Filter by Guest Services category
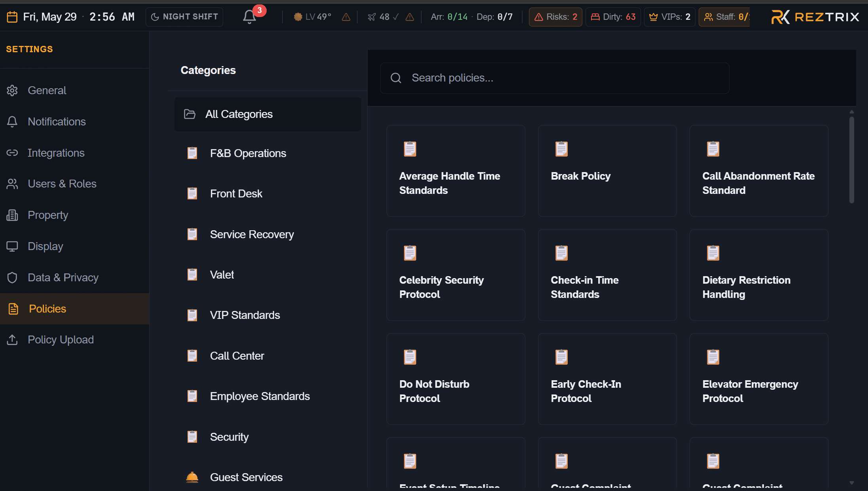This screenshot has width=868, height=491. point(268,478)
